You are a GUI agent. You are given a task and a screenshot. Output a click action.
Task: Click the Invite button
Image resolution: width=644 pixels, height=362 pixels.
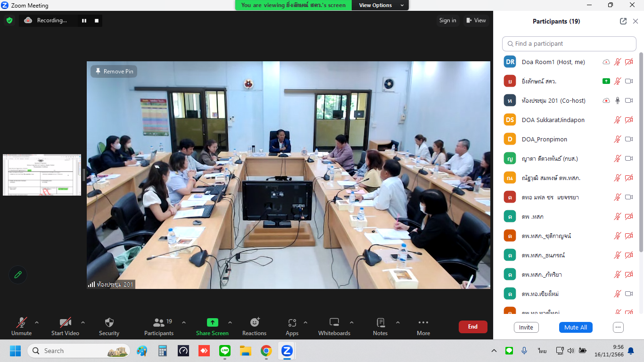[x=526, y=327]
